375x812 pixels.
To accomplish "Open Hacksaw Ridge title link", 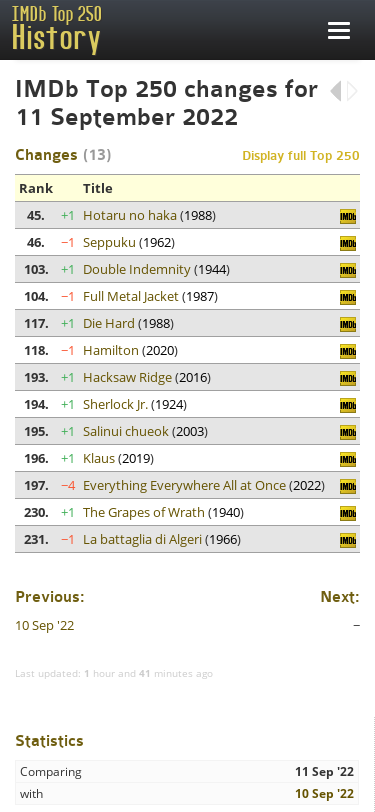I will pos(127,378).
